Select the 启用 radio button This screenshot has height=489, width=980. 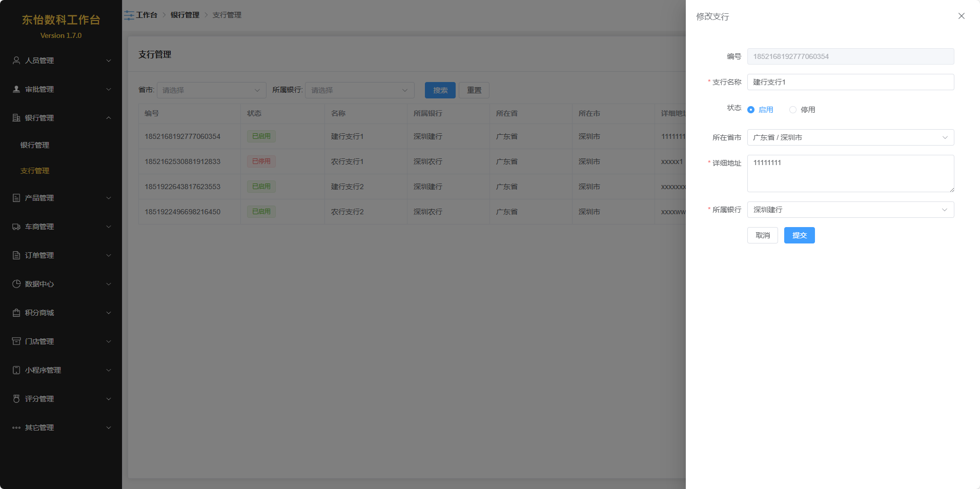[x=751, y=110]
